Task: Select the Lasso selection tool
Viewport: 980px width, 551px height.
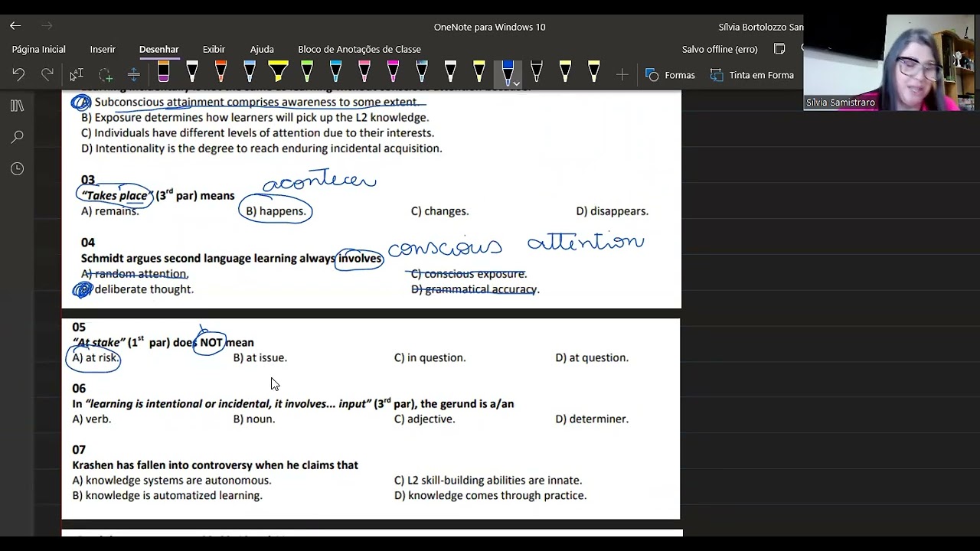Action: [x=105, y=75]
